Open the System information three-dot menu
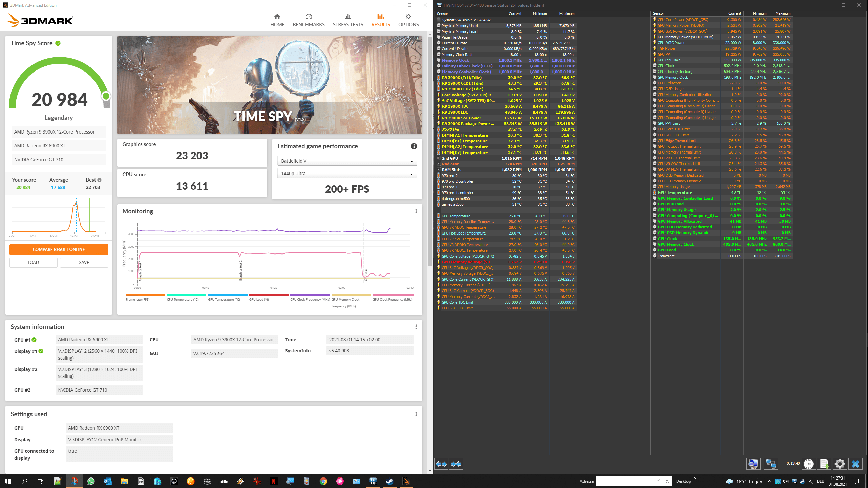This screenshot has height=488, width=868. pos(416,327)
